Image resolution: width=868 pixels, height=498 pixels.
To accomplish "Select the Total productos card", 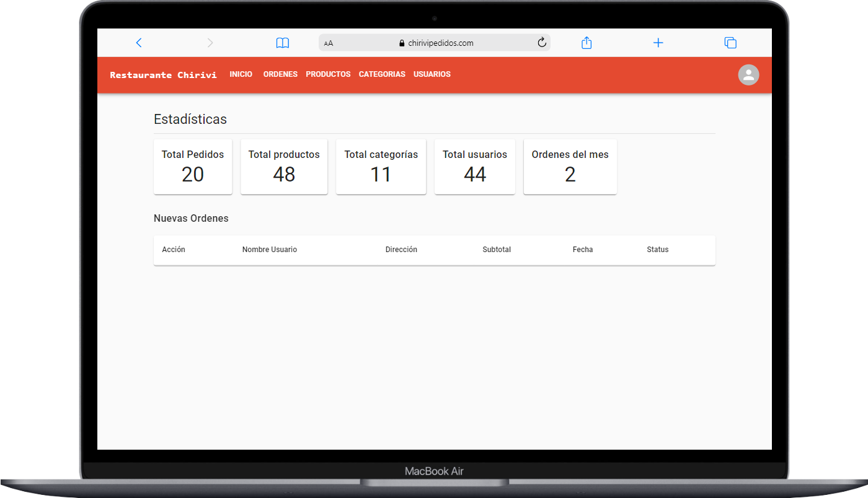I will (284, 167).
